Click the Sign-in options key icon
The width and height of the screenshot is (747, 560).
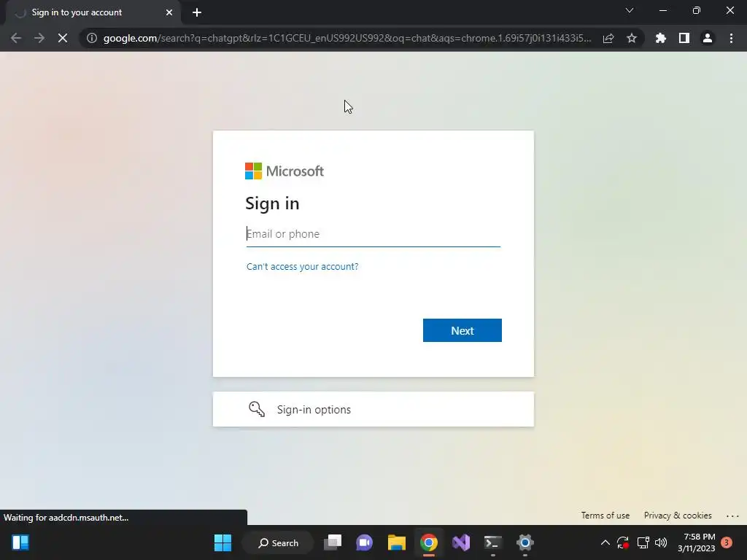click(256, 409)
